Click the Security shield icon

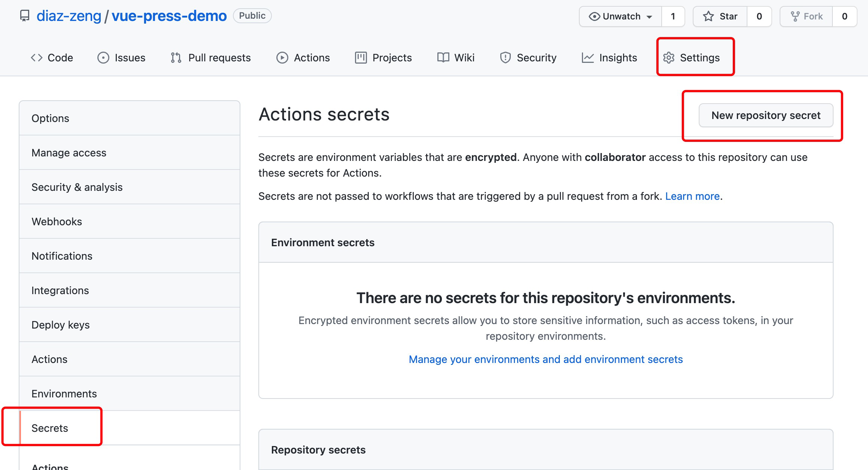(505, 58)
